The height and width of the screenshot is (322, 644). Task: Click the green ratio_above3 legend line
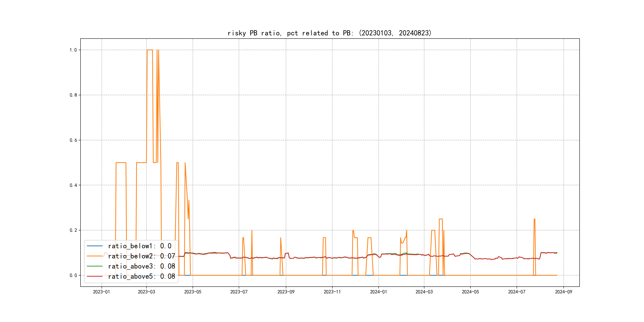94,266
